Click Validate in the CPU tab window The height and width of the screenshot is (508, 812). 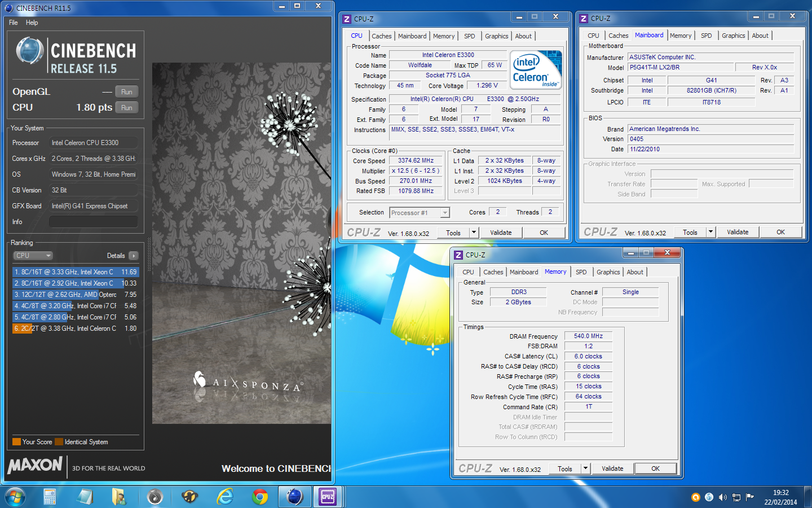[501, 233]
